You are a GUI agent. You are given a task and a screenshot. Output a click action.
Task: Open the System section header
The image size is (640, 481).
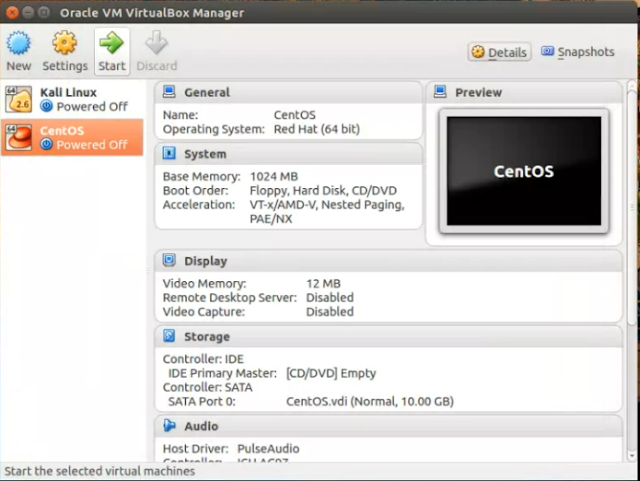(x=288, y=154)
